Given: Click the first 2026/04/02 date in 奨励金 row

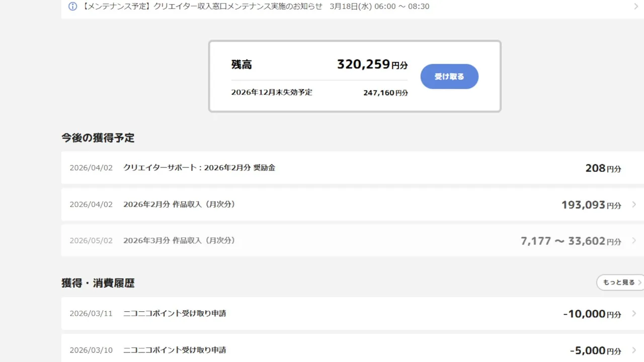Looking at the screenshot, I should (x=91, y=168).
